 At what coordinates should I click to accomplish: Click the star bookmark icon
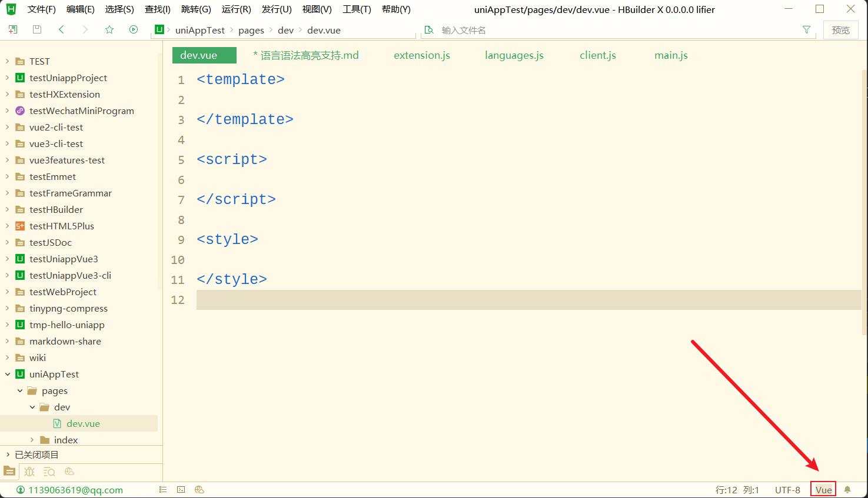109,29
